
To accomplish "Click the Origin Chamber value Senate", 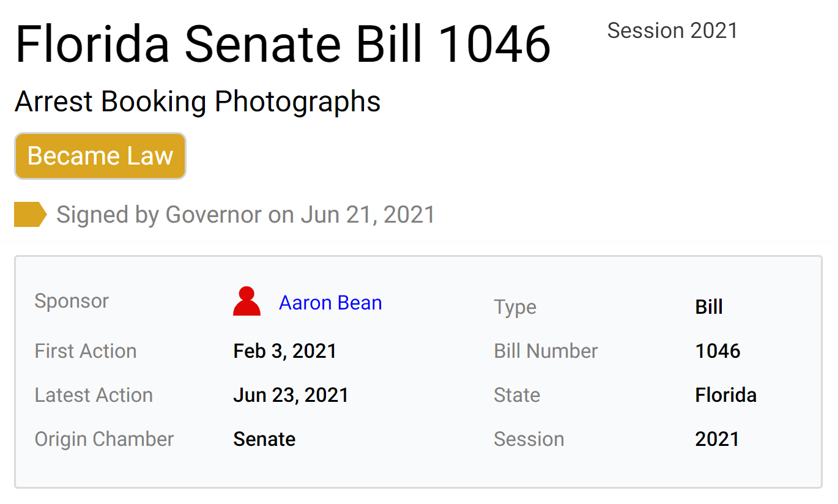I will pos(264,439).
